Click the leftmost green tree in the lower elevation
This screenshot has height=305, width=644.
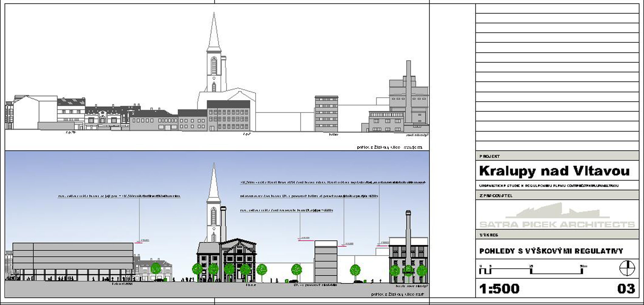tap(156, 269)
